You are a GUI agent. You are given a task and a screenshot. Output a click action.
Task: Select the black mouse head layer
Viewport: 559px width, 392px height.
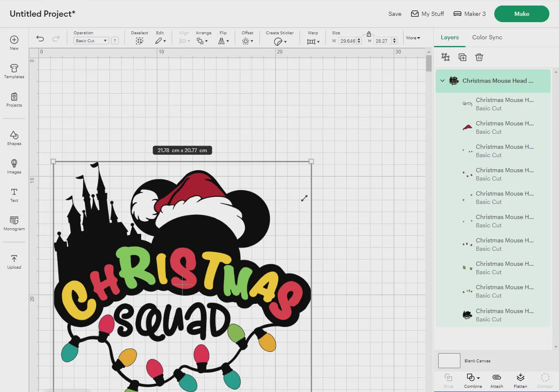tap(493, 315)
